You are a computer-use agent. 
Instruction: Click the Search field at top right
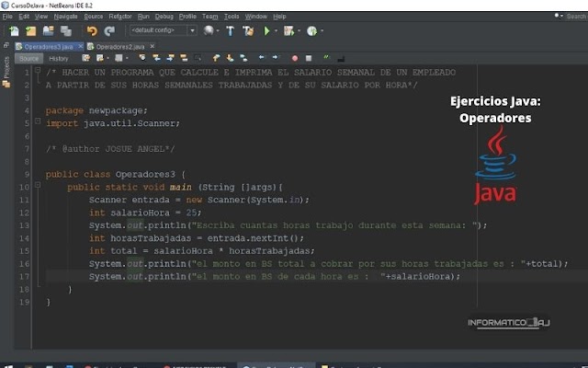pyautogui.click(x=576, y=17)
